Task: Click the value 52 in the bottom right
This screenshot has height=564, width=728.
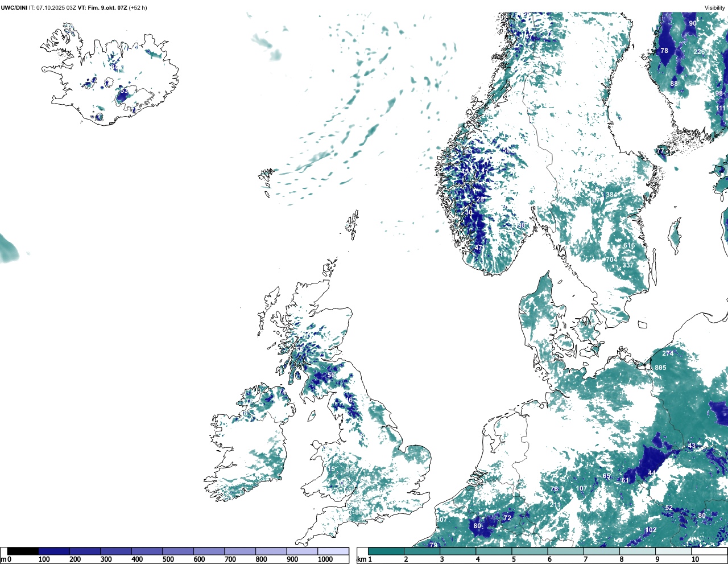Action: coord(669,508)
